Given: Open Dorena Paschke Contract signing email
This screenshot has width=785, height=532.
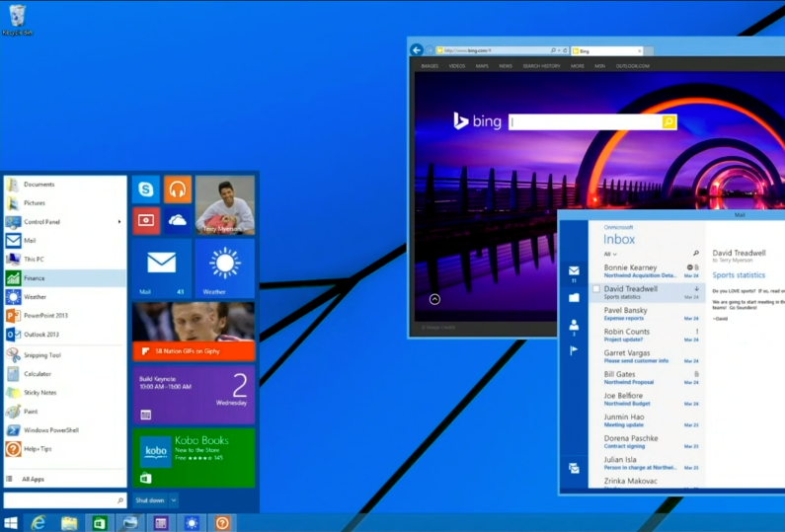Looking at the screenshot, I should [647, 441].
